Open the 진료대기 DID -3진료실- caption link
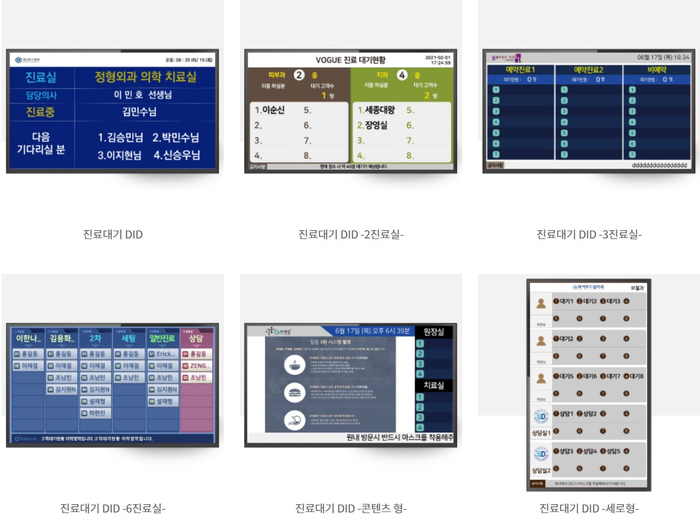 click(x=589, y=234)
